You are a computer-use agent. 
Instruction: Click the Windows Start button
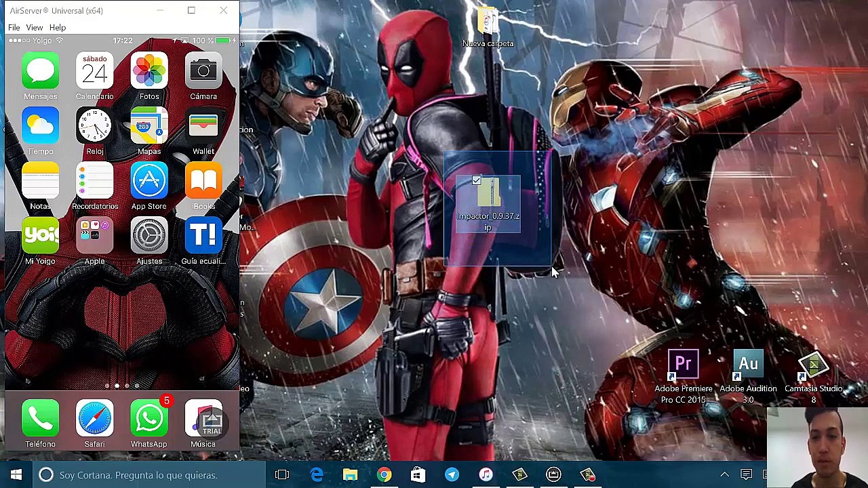pos(16,474)
